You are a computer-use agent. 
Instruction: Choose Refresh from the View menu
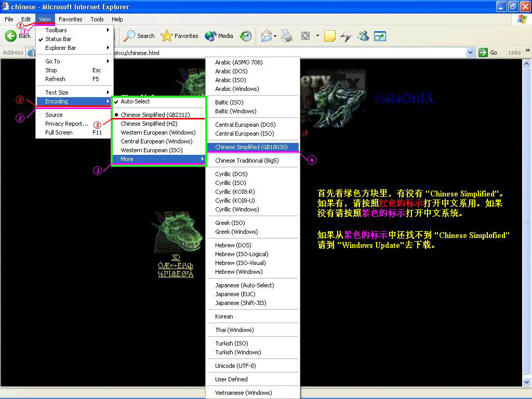coord(74,79)
